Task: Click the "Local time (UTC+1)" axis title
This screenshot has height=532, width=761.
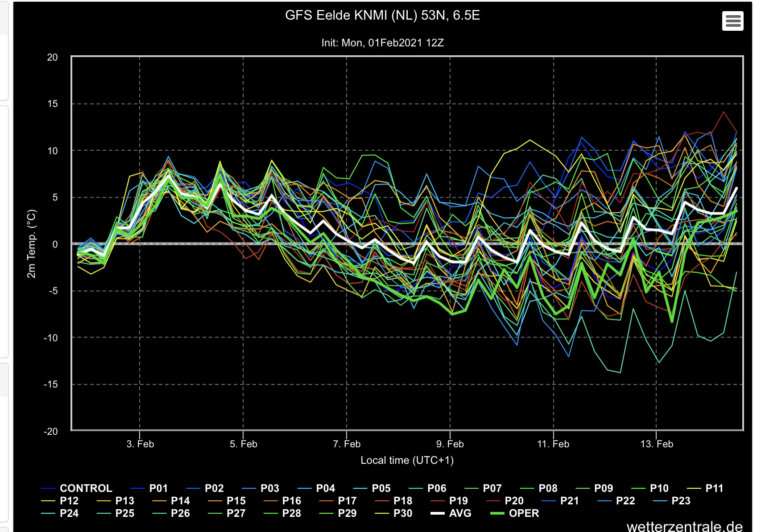Action: pyautogui.click(x=407, y=460)
